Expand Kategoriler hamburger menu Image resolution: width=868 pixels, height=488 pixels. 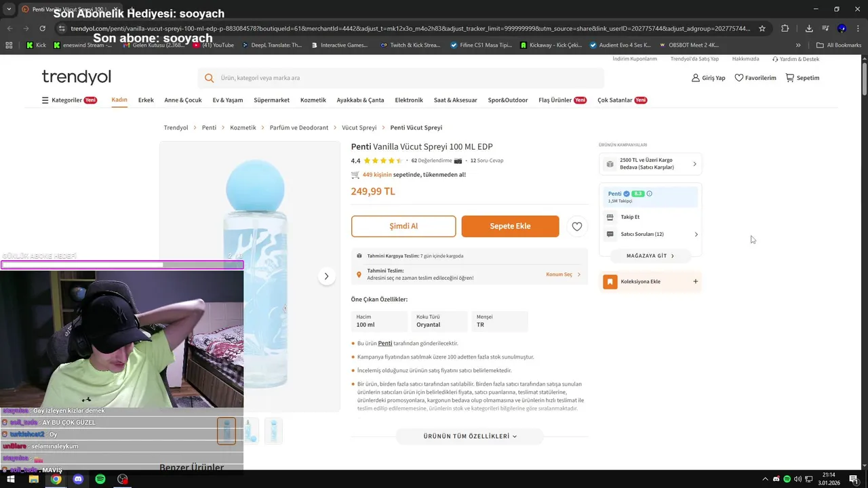point(45,100)
